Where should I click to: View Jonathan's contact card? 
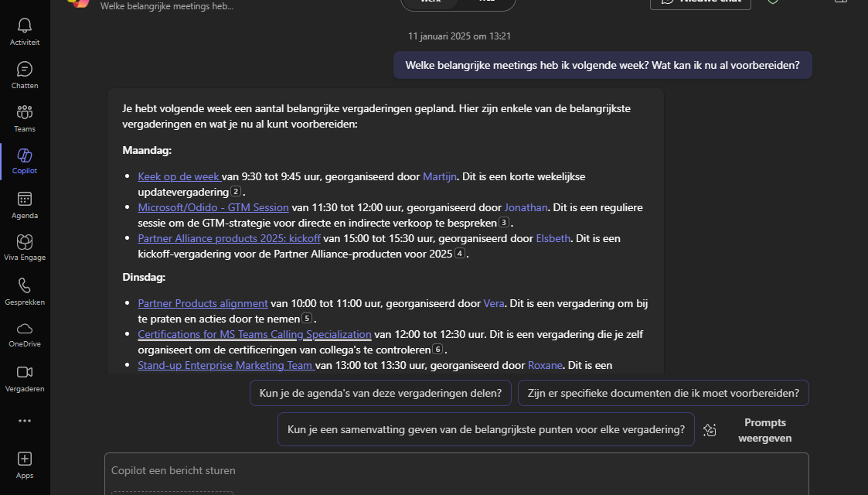coord(526,207)
